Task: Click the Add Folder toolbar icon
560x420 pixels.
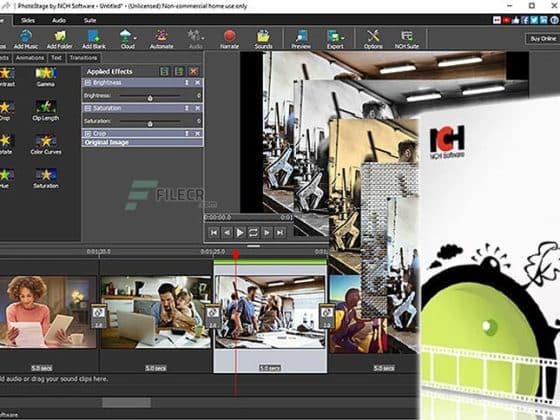Action: coord(60,39)
